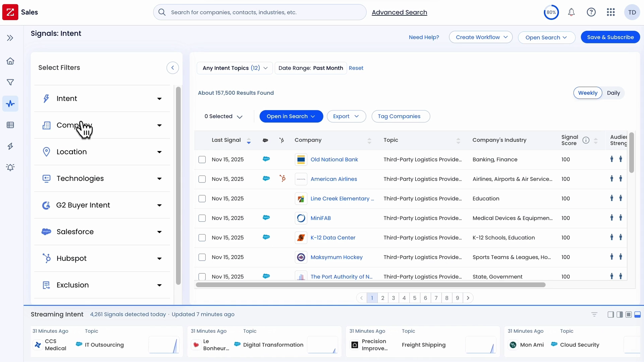
Task: Collapse the Select Filters panel
Action: [x=173, y=68]
